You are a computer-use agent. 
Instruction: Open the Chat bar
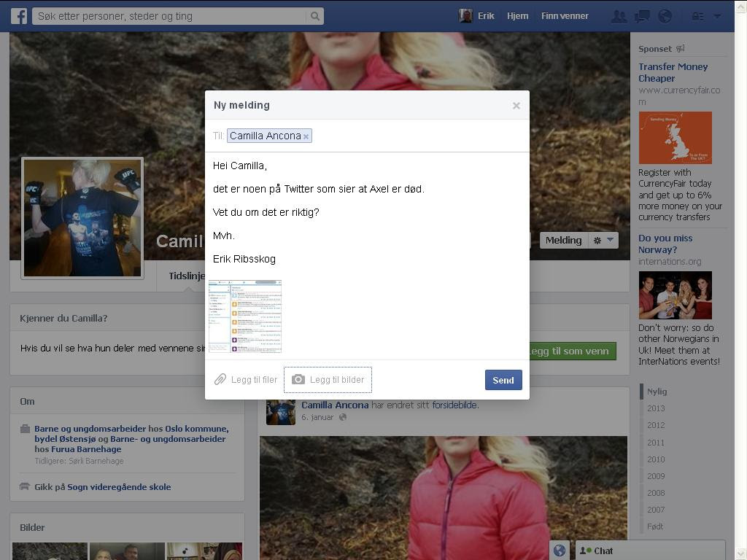650,551
